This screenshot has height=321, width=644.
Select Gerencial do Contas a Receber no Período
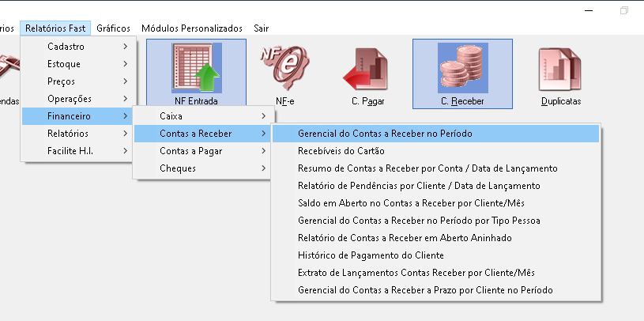pyautogui.click(x=385, y=134)
